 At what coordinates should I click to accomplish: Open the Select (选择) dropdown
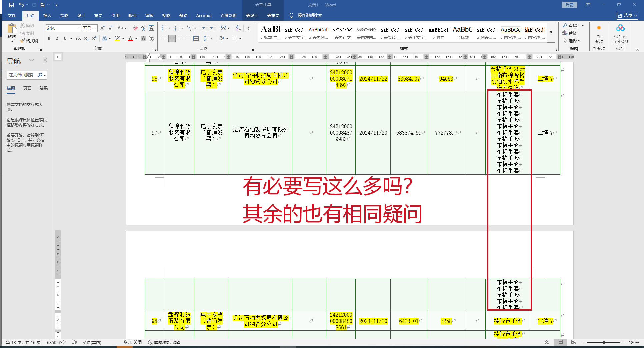(x=572, y=41)
